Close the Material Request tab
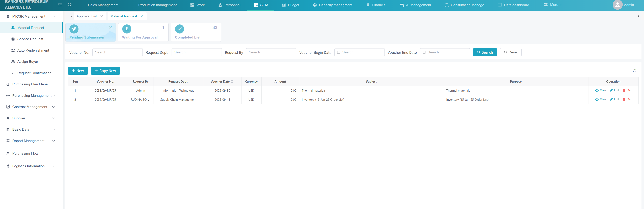The image size is (644, 209). (142, 16)
